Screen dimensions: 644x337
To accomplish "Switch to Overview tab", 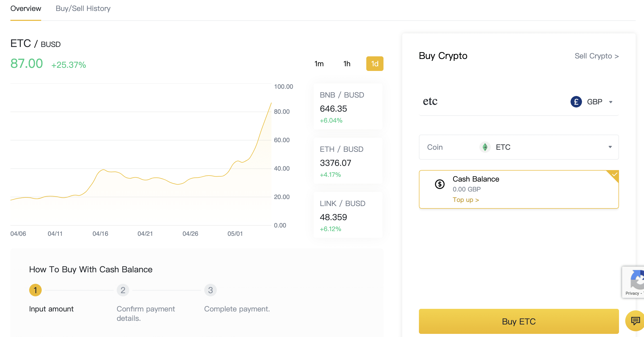I will click(26, 8).
